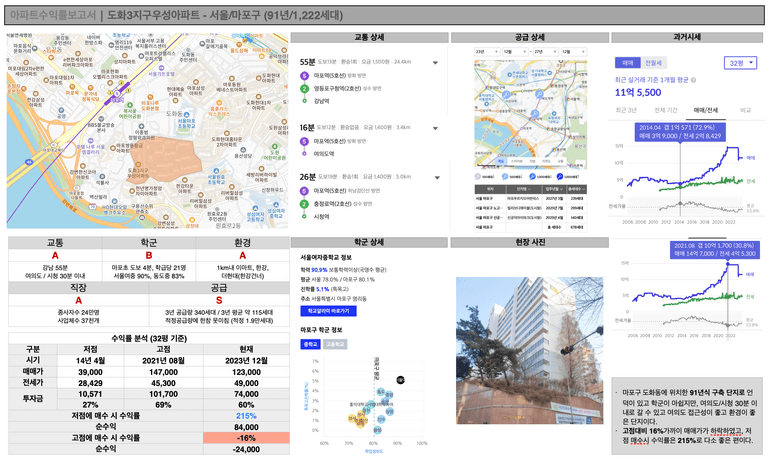Click the 2021년 08월 period cell
769x459 pixels.
pyautogui.click(x=163, y=360)
